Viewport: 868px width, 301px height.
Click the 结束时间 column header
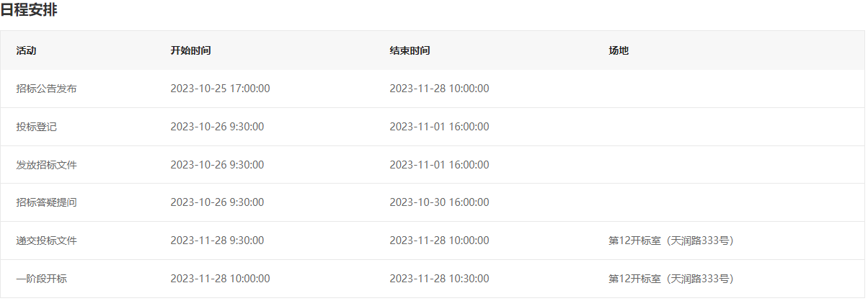point(409,50)
